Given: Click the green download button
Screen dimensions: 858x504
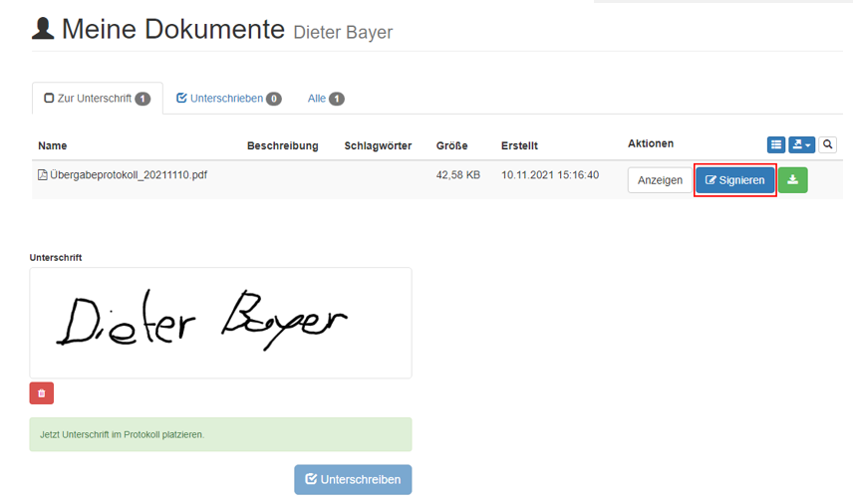Looking at the screenshot, I should point(792,180).
